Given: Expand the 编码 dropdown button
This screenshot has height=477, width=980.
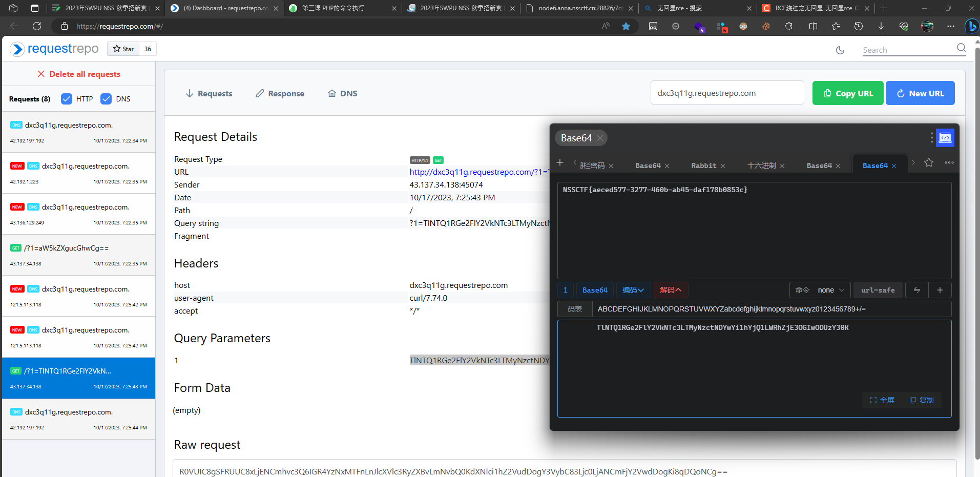Looking at the screenshot, I should pyautogui.click(x=633, y=290).
